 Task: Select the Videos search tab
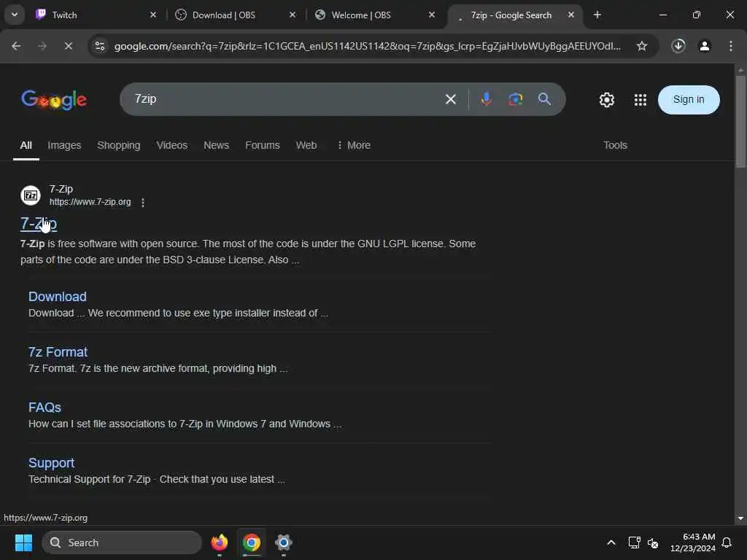click(x=172, y=145)
